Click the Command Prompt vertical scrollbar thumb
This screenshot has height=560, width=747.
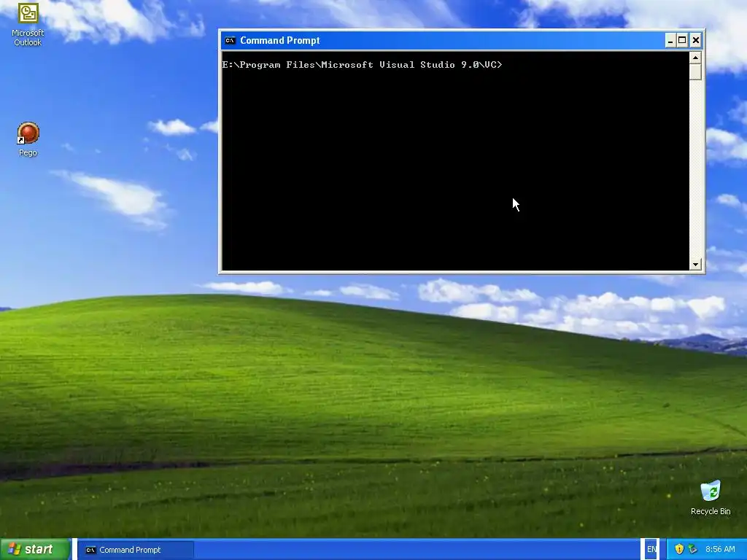(x=695, y=72)
